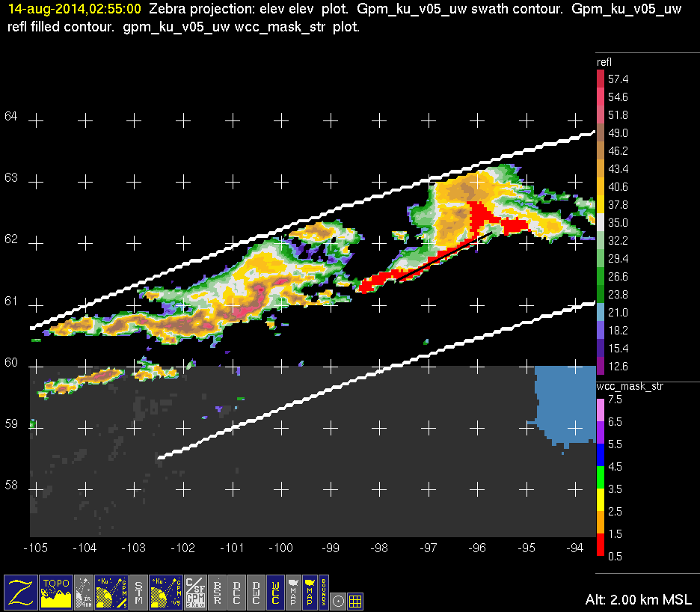Screen dimensions: 700x612
Task: Click the Alt: 2.00 km MSL label
Action: (x=638, y=599)
